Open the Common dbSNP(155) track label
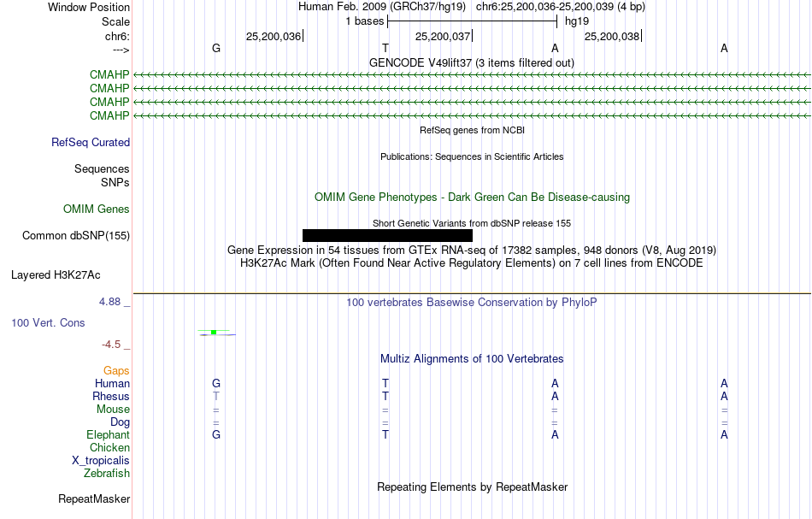The image size is (812, 519). pos(76,236)
